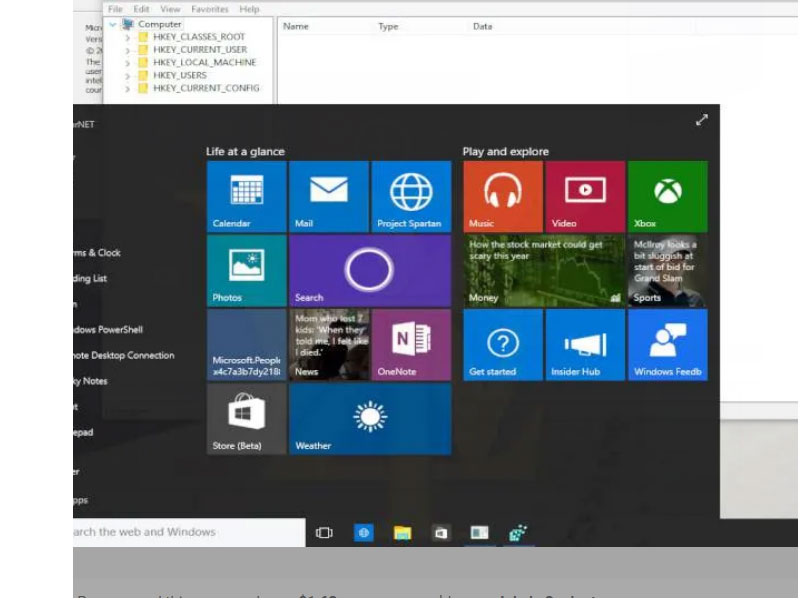This screenshot has width=800, height=600.
Task: Expand Start menu to full screen
Action: 702,120
